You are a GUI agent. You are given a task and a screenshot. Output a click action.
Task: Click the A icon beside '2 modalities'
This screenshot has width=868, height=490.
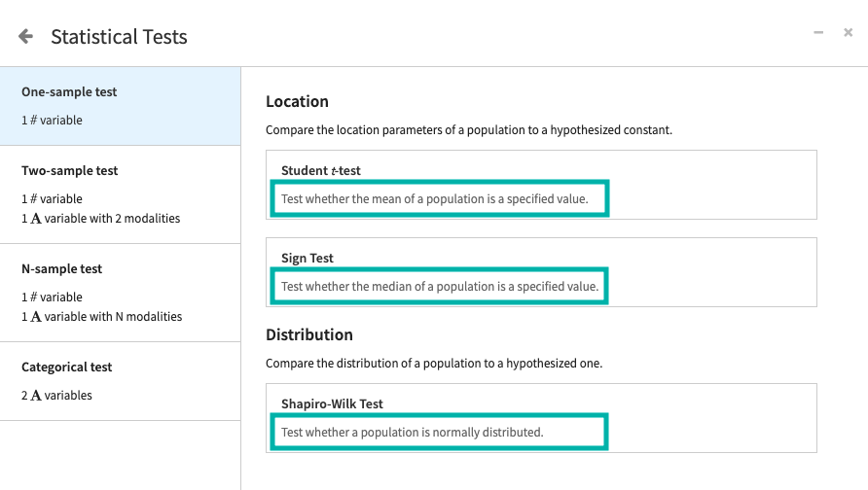pos(36,219)
